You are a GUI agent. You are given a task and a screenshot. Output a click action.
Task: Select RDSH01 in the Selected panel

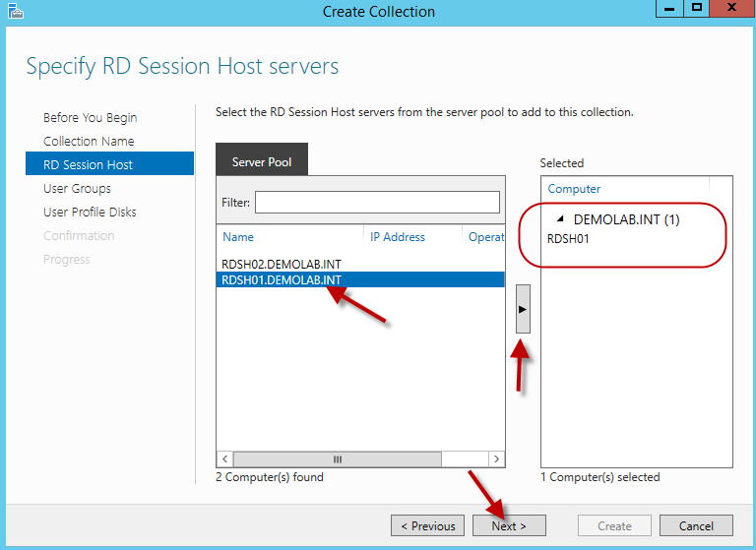[568, 239]
